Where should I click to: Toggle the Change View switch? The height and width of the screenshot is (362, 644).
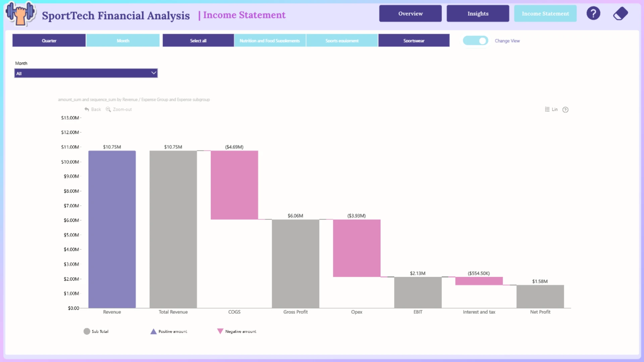pyautogui.click(x=475, y=41)
